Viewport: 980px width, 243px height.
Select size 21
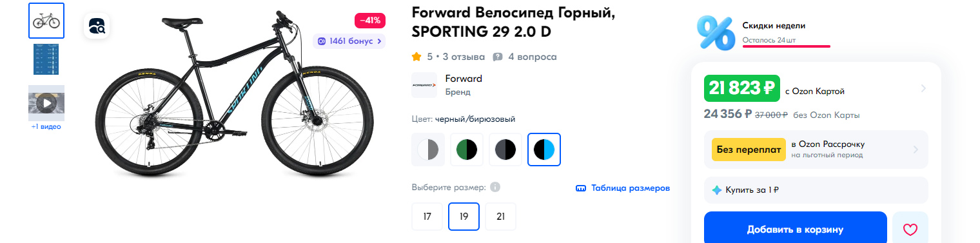click(500, 217)
